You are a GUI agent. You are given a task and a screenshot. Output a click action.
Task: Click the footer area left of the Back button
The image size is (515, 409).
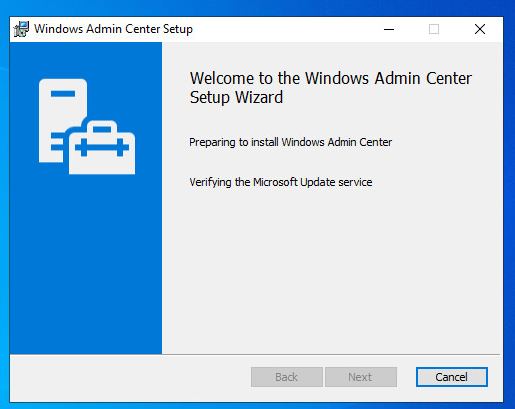130,377
